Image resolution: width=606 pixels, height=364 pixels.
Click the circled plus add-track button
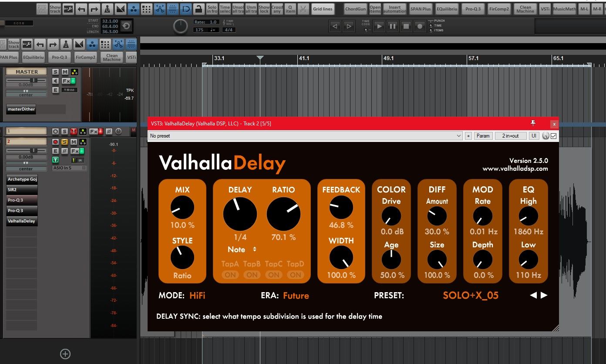point(65,354)
